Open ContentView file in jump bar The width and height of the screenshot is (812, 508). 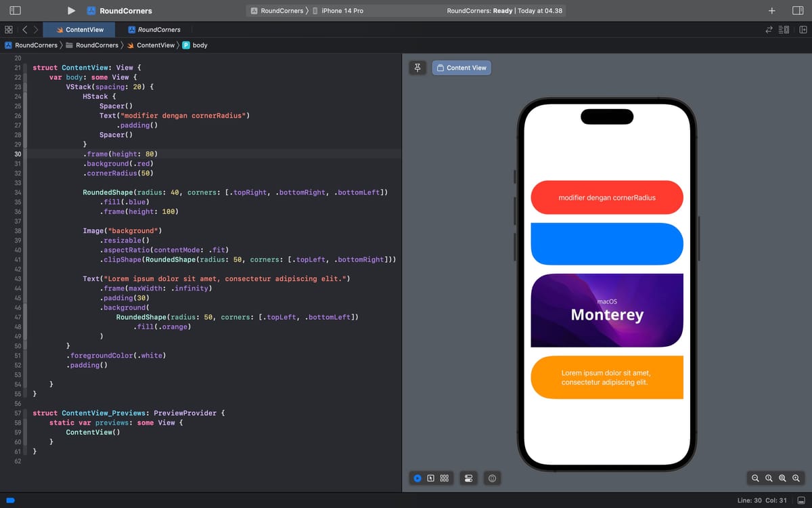pos(150,45)
